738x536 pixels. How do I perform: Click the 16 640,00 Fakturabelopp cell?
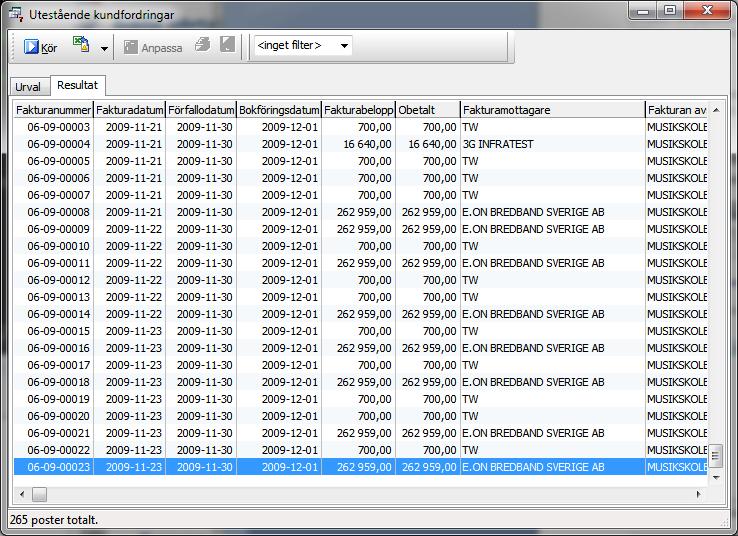click(367, 144)
